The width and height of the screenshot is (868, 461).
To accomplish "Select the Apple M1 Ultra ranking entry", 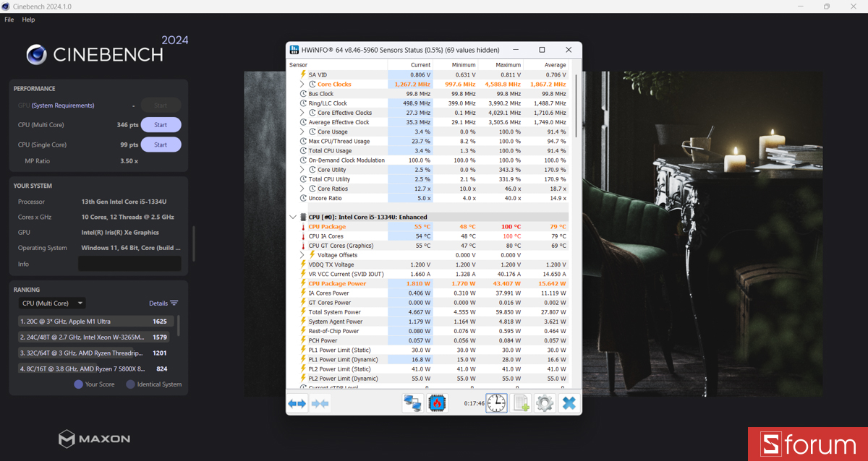I will click(x=97, y=322).
